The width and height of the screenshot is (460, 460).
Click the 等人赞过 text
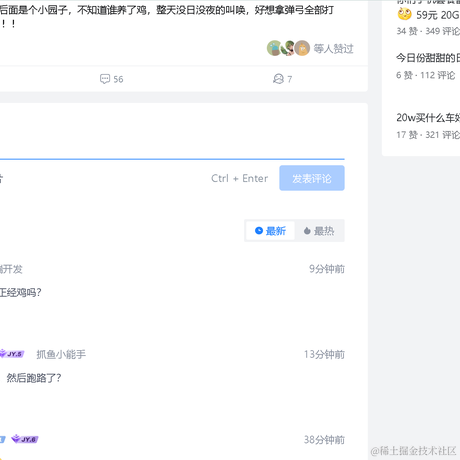(x=333, y=49)
